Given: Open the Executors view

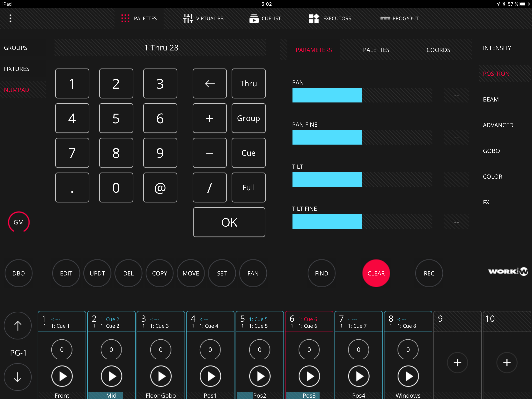Looking at the screenshot, I should (x=330, y=19).
